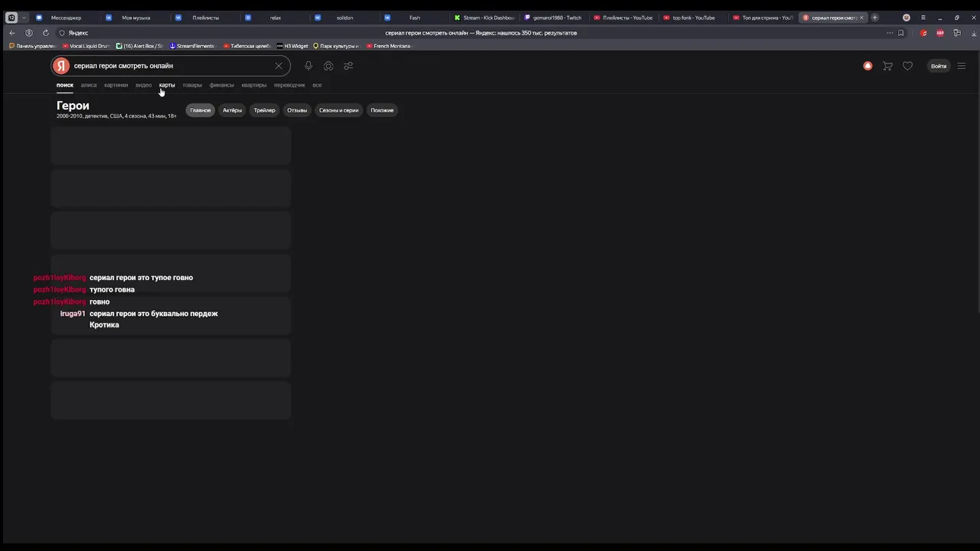This screenshot has width=980, height=551.
Task: Switch to the Моя музыка browser tab
Action: [x=135, y=18]
